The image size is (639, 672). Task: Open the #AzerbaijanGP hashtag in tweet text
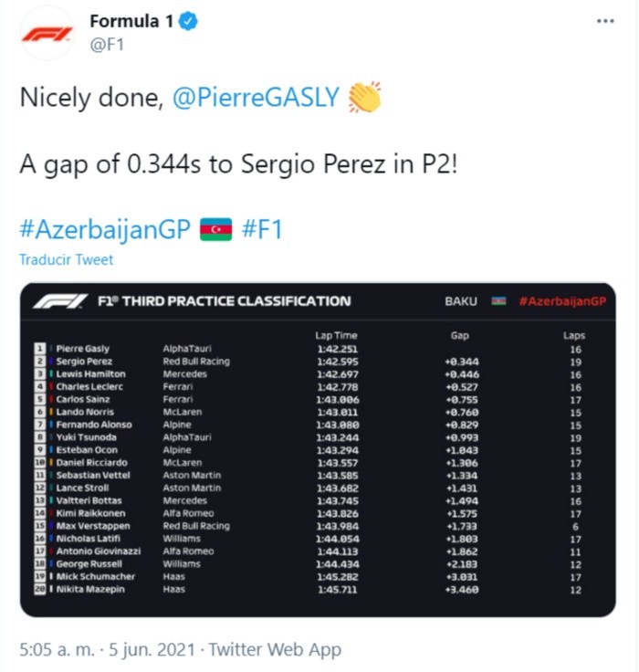coord(104,228)
